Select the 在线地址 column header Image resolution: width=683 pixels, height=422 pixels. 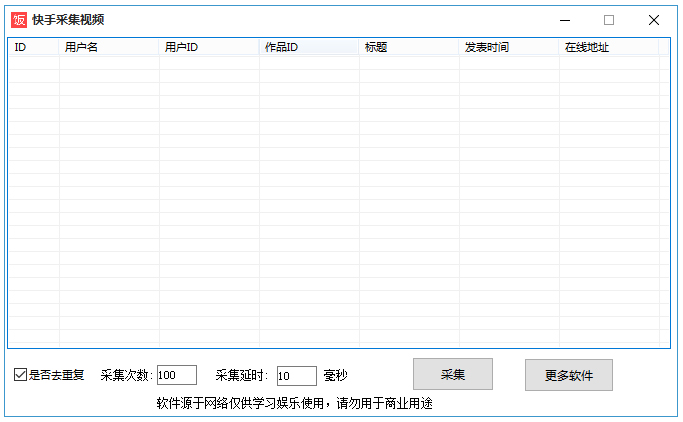point(608,47)
